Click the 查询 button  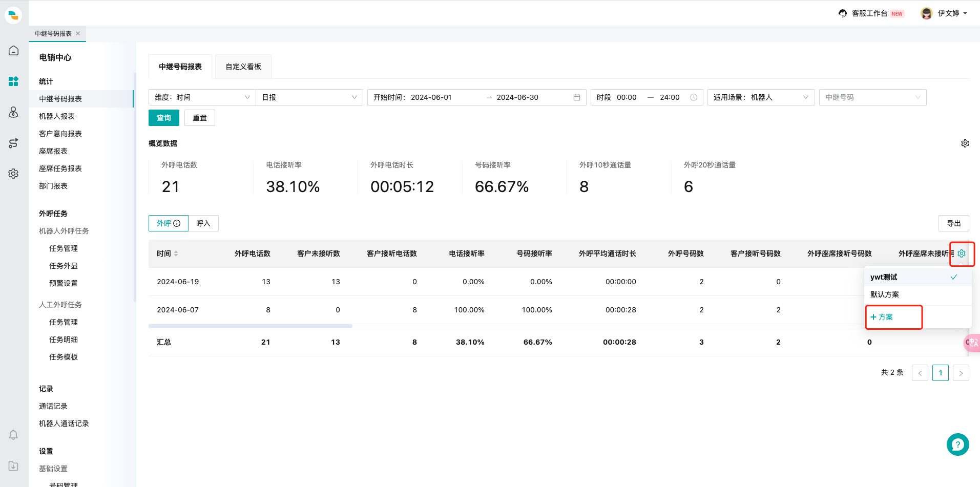164,118
